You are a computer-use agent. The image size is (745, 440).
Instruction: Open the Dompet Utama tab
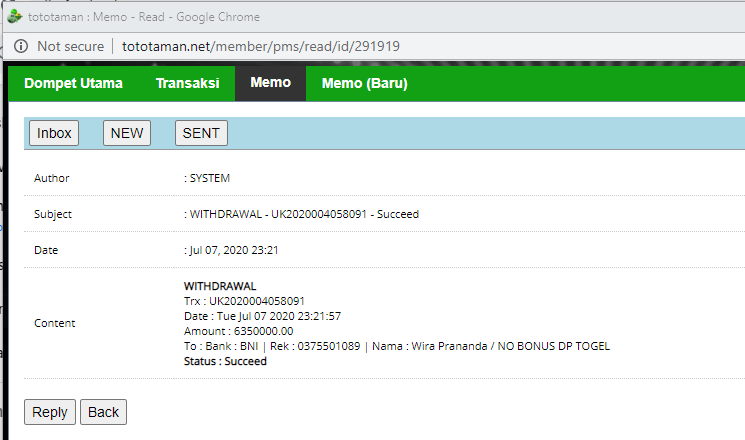pos(73,83)
